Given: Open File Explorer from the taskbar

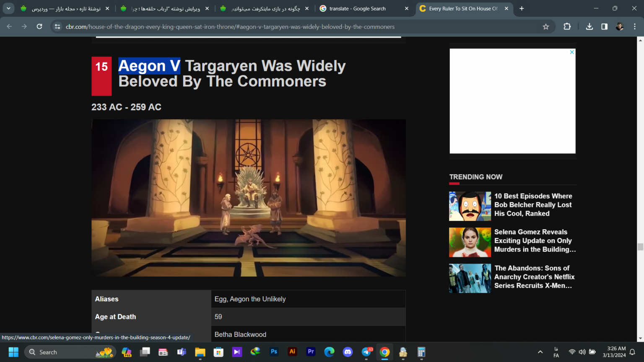Looking at the screenshot, I should click(x=200, y=352).
